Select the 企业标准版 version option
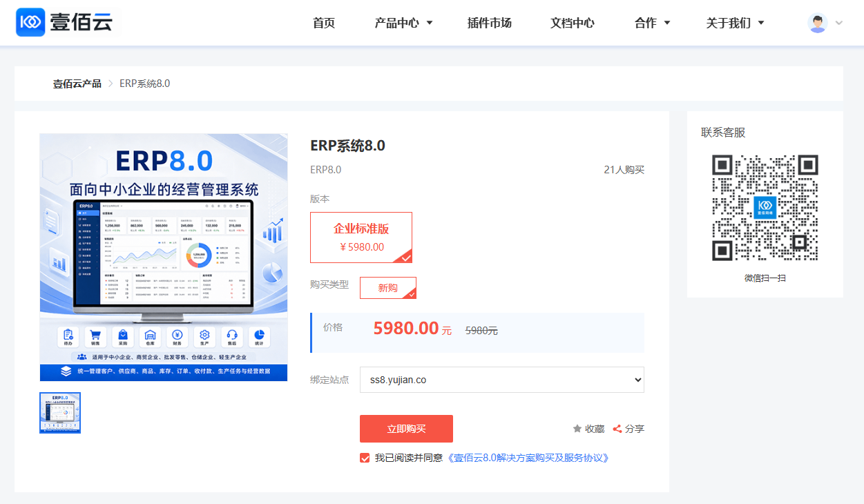 [x=361, y=238]
